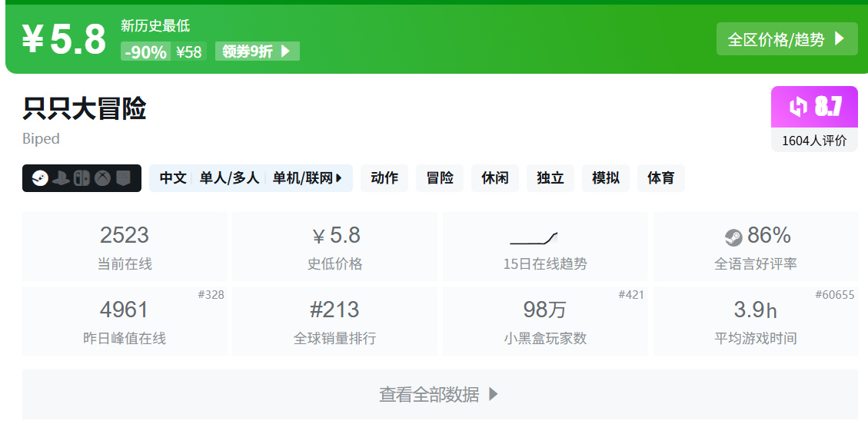868x434 pixels.
Task: Click the #328 rank label
Action: [x=211, y=295]
